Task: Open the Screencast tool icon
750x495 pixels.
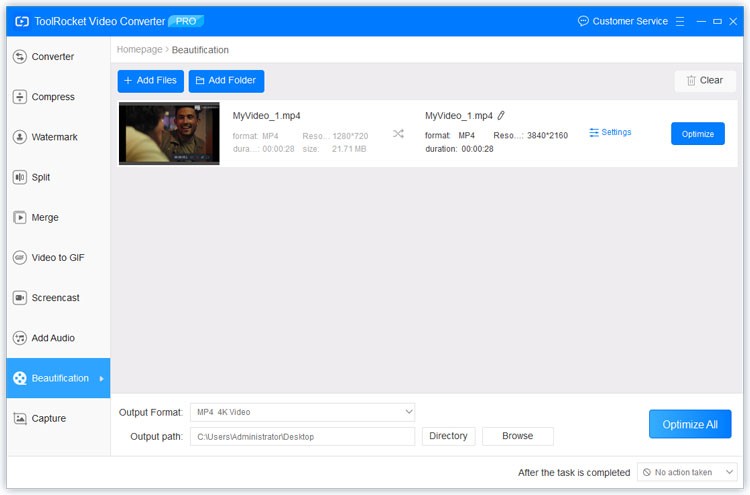Action: [20, 298]
